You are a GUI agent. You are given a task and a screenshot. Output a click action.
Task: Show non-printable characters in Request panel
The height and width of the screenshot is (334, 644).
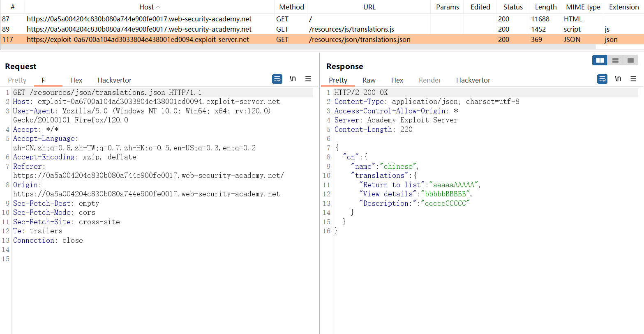coord(293,78)
